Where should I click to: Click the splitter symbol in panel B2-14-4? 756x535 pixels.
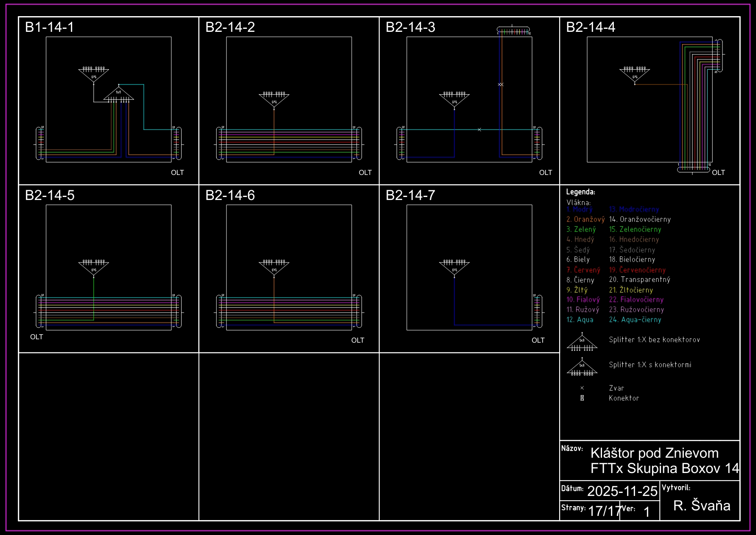pyautogui.click(x=635, y=75)
